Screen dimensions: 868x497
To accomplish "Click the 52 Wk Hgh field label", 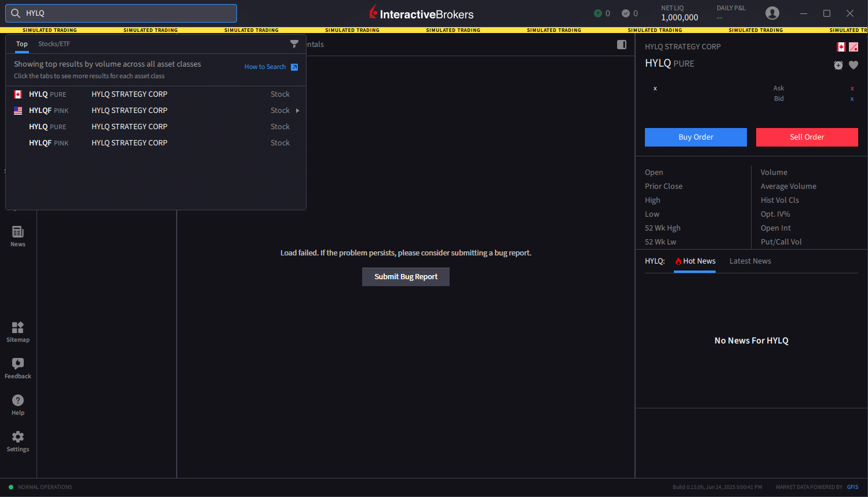I will (x=663, y=228).
